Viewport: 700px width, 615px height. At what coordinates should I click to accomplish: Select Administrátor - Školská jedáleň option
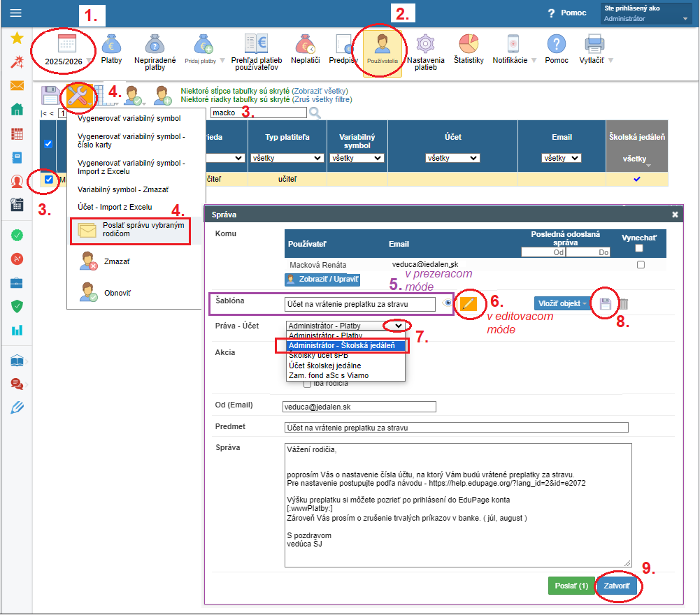342,345
